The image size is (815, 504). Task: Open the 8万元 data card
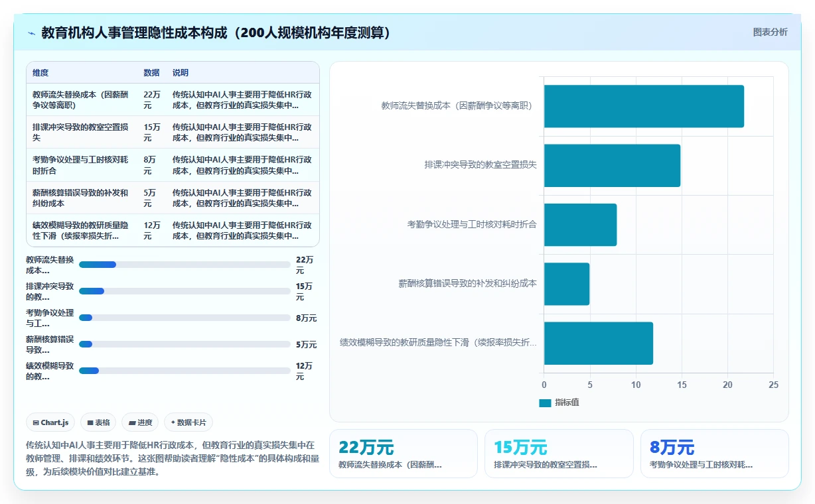point(714,454)
